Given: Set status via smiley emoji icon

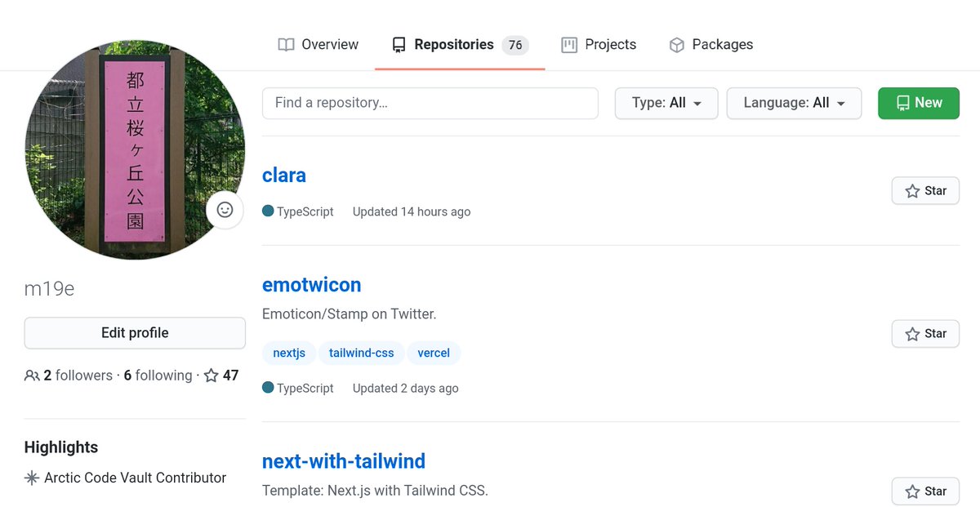Looking at the screenshot, I should coord(225,210).
